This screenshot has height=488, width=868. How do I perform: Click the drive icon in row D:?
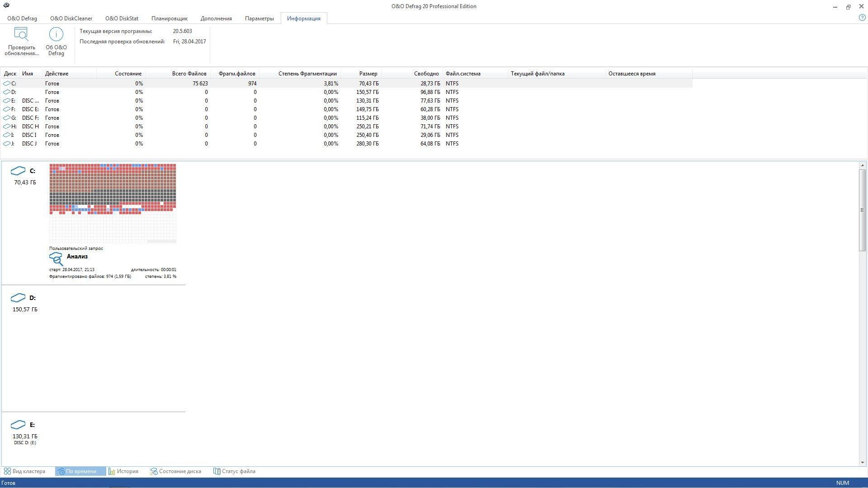(x=7, y=92)
